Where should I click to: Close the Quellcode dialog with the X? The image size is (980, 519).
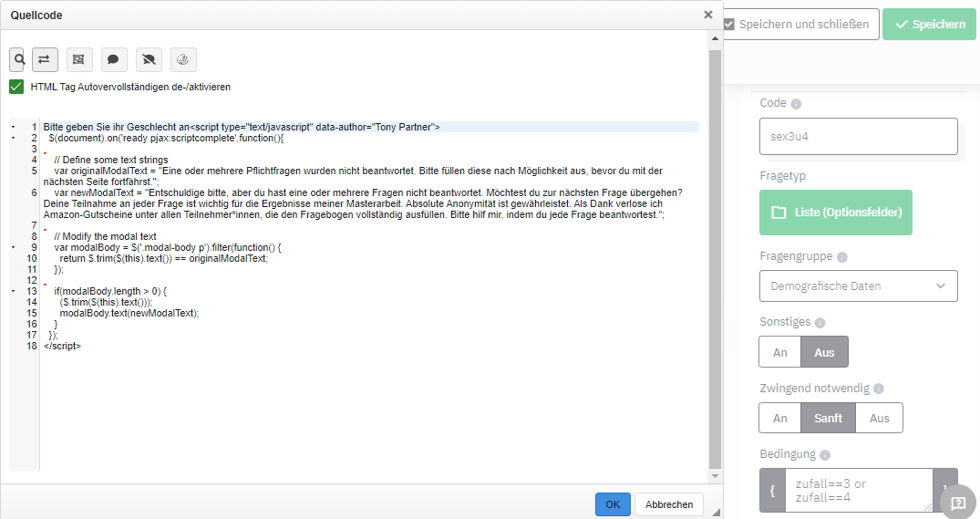[x=708, y=15]
